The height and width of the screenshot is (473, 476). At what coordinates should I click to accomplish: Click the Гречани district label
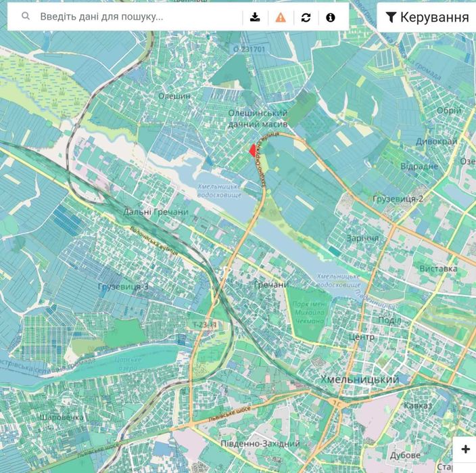[271, 285]
